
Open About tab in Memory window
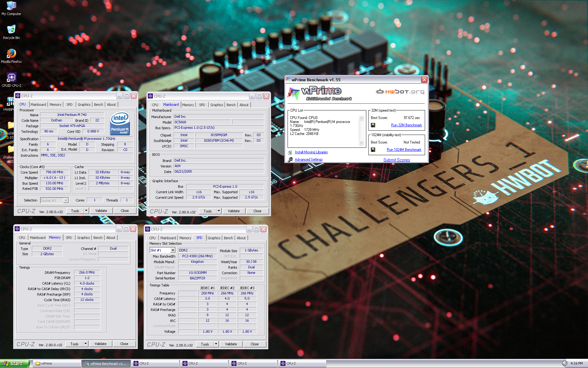coord(111,238)
